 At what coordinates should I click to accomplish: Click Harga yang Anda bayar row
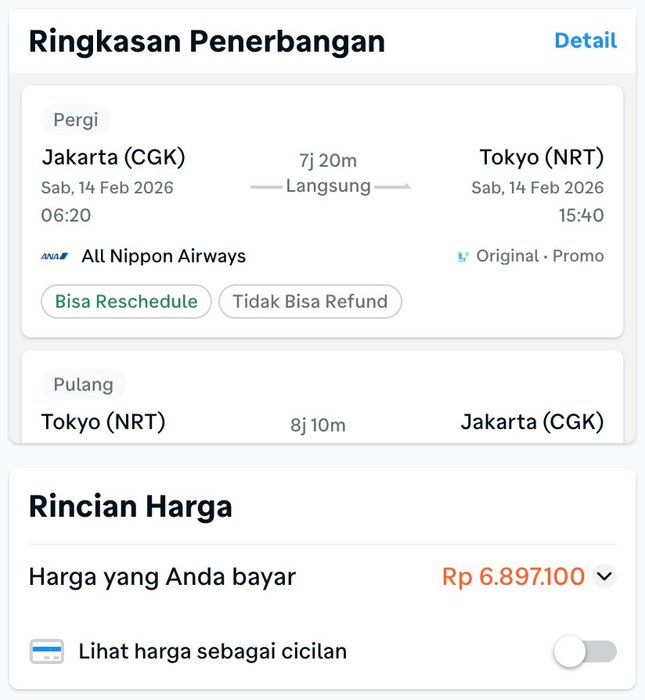[x=322, y=576]
